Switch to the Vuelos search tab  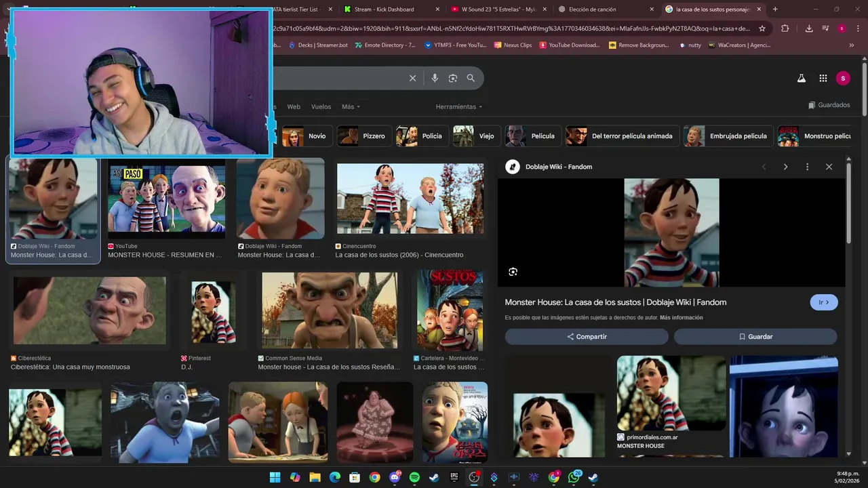tap(321, 106)
